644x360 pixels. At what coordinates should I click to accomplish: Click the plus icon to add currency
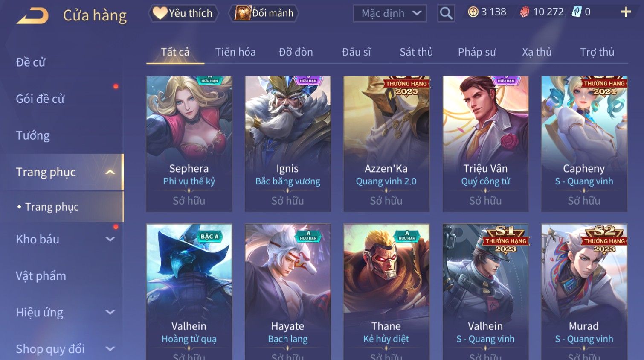626,12
